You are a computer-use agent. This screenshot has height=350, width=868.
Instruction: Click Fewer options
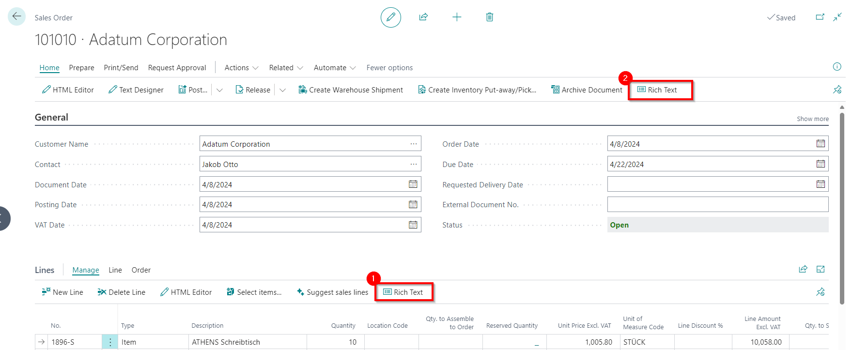(389, 68)
